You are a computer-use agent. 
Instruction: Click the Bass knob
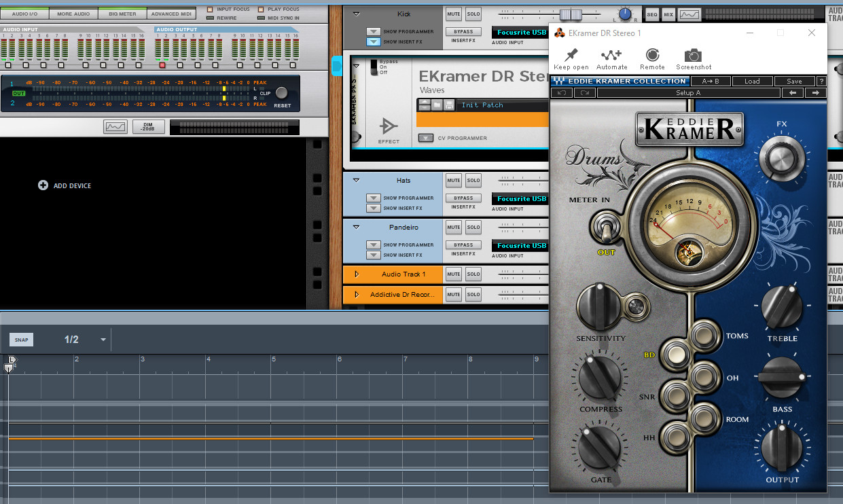(x=782, y=378)
